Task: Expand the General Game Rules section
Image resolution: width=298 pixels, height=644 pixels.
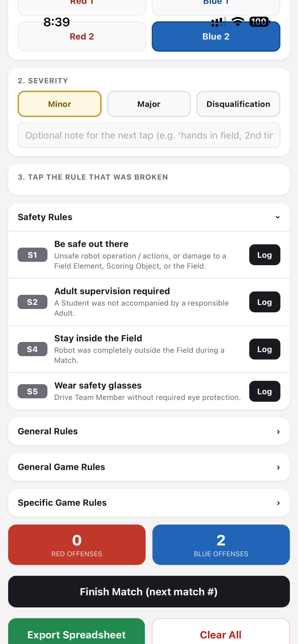Action: (x=149, y=467)
